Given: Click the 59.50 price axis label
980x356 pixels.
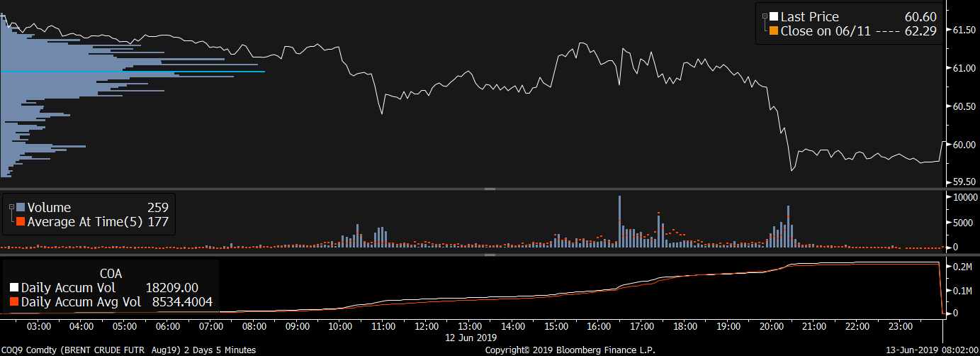Looking at the screenshot, I should pyautogui.click(x=964, y=182).
